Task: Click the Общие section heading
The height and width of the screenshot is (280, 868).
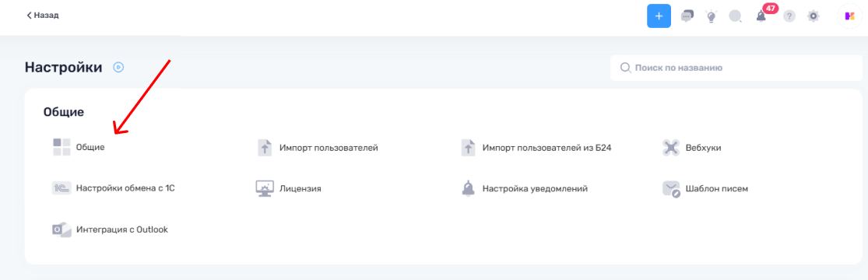Action: tap(64, 112)
